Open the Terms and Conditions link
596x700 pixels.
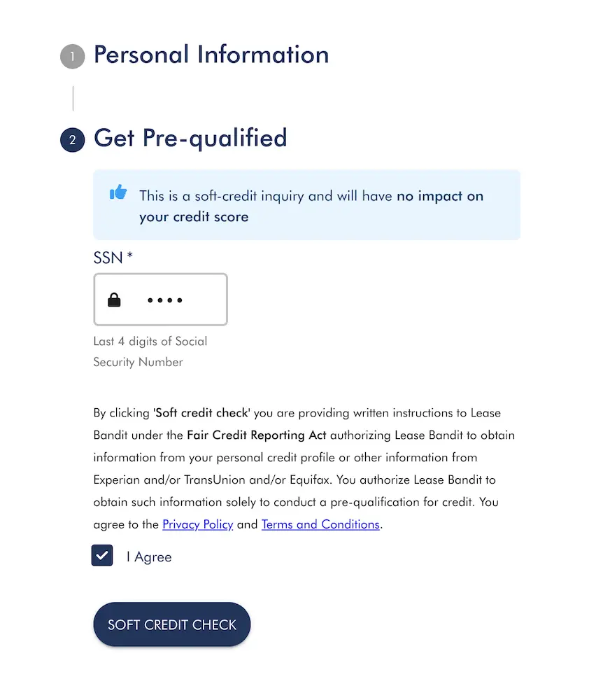pyautogui.click(x=320, y=524)
